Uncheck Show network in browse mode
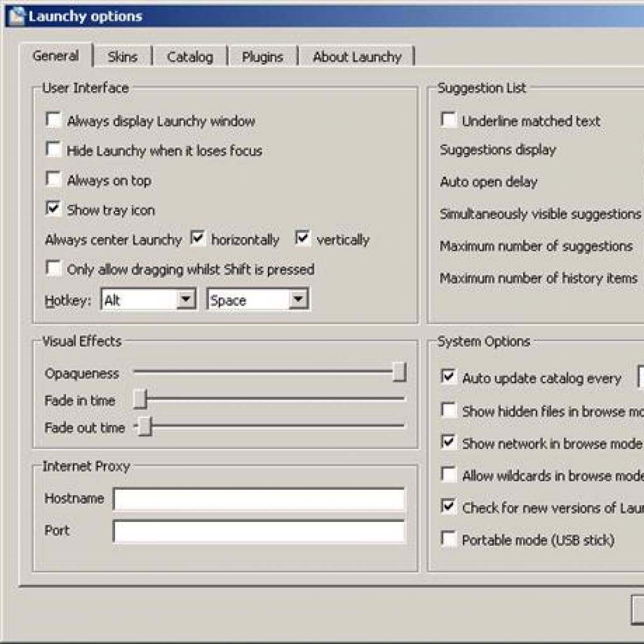This screenshot has width=644, height=644. pyautogui.click(x=448, y=442)
